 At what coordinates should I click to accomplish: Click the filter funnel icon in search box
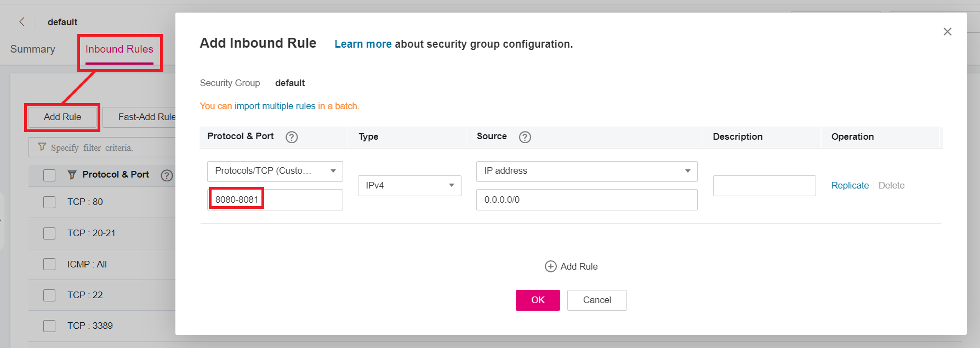click(42, 147)
